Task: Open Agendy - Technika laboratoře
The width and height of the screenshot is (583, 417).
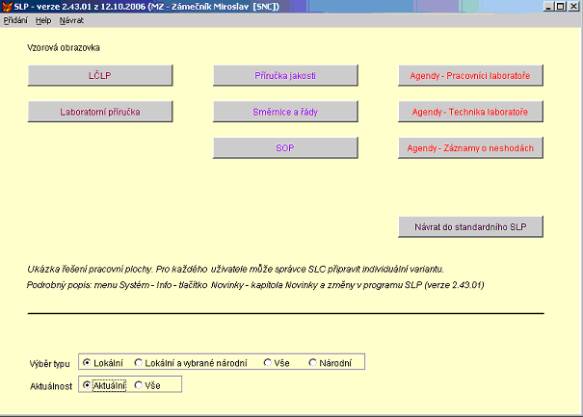Action: pos(470,111)
